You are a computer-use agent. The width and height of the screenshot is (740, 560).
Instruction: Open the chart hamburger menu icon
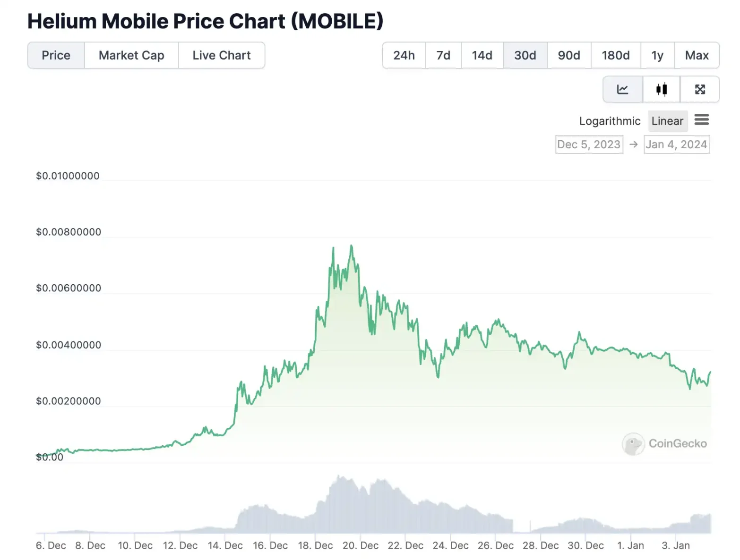702,120
